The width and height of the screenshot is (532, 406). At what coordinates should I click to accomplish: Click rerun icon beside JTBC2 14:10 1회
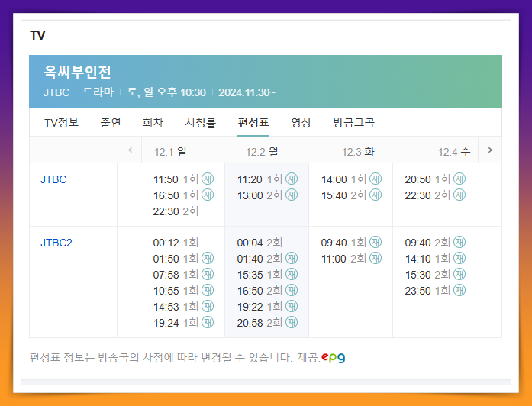pyautogui.click(x=459, y=259)
